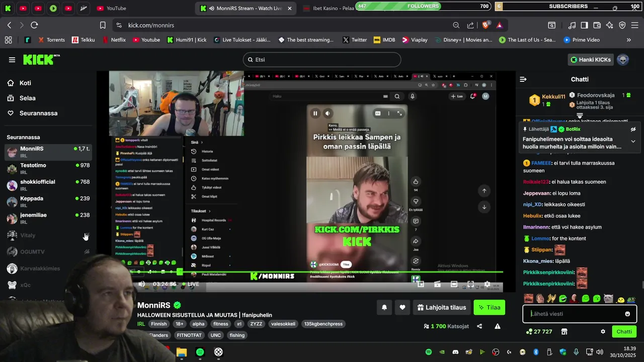Viewport: 644px width, 362px height.
Task: Open the Brave wallet icon
Action: (597, 25)
